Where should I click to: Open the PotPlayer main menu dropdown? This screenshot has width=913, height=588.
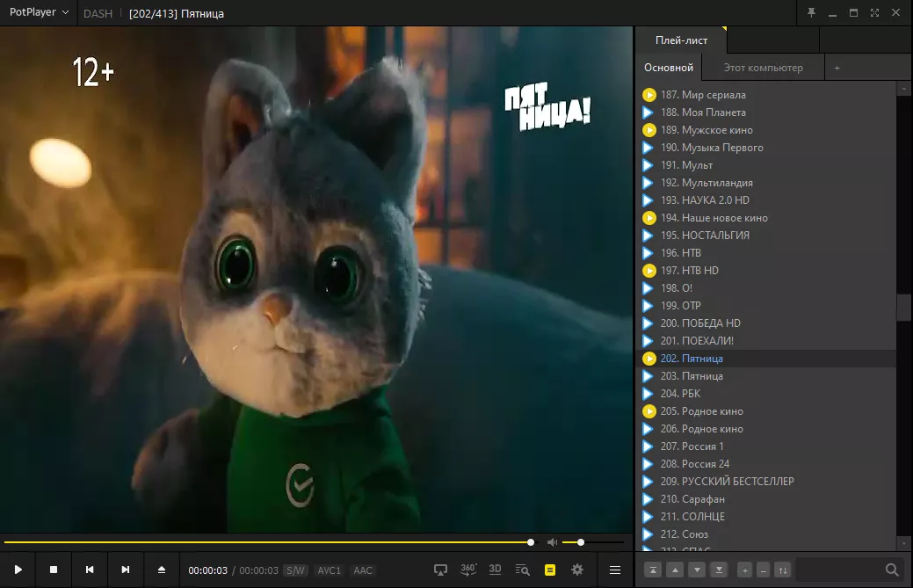coord(39,12)
